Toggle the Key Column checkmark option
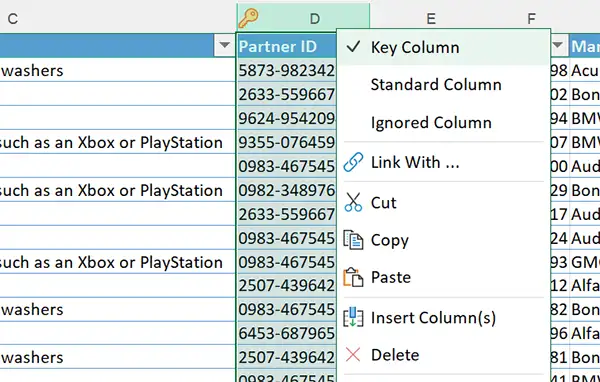The height and width of the screenshot is (382, 600). pos(443,47)
